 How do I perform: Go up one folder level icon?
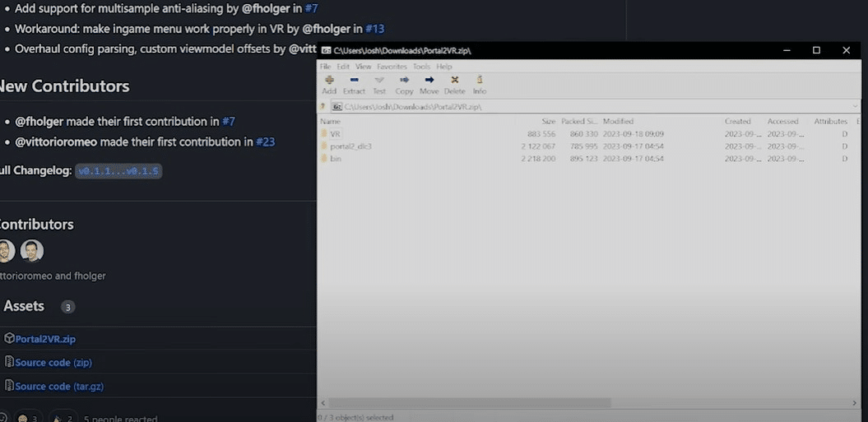coord(323,107)
